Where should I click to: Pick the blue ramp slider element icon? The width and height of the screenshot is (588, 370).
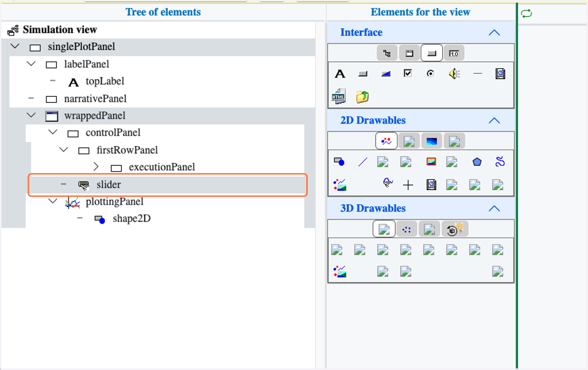[386, 74]
